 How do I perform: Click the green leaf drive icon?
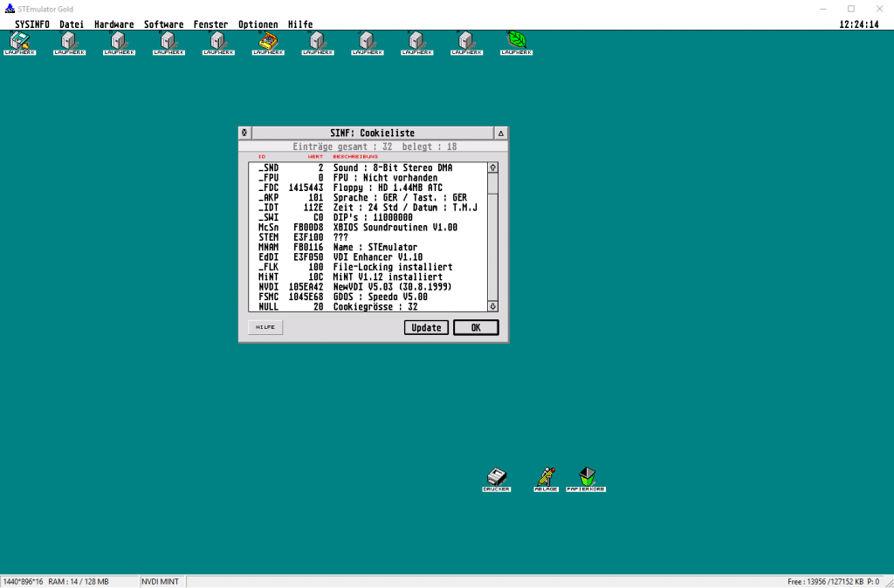tap(517, 41)
